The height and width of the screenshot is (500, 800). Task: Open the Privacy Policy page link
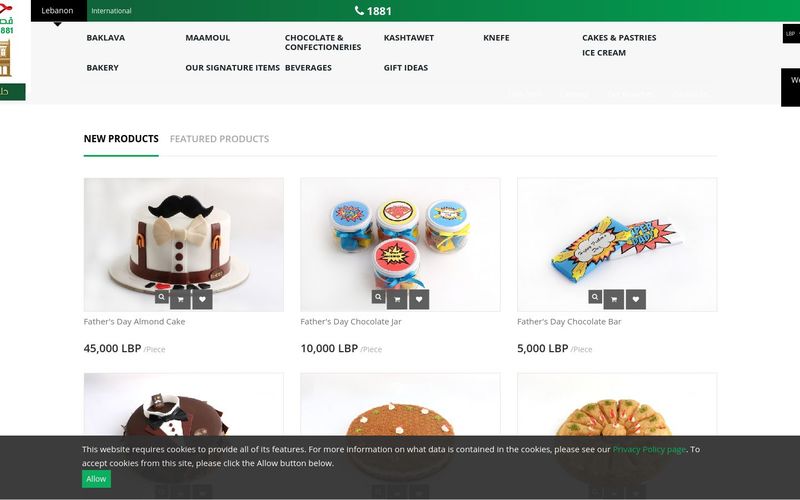pos(649,449)
